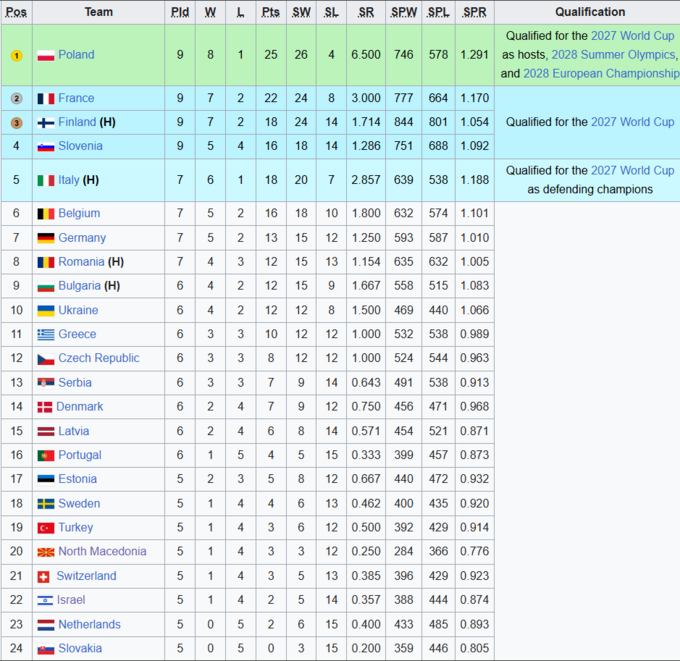Click the Portugal flag icon
This screenshot has height=661, width=680.
pyautogui.click(x=46, y=455)
